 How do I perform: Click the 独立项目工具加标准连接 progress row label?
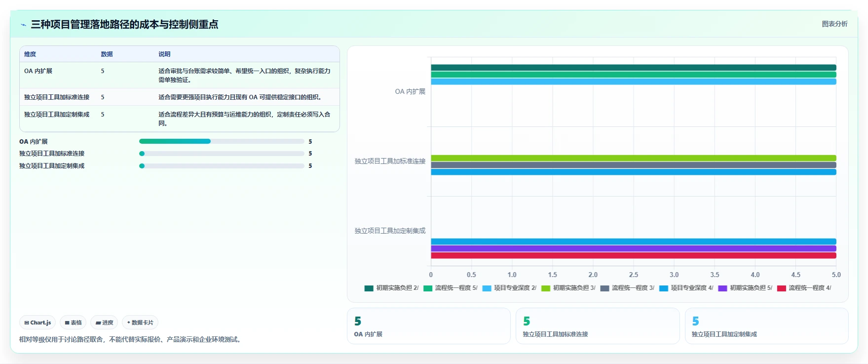52,154
